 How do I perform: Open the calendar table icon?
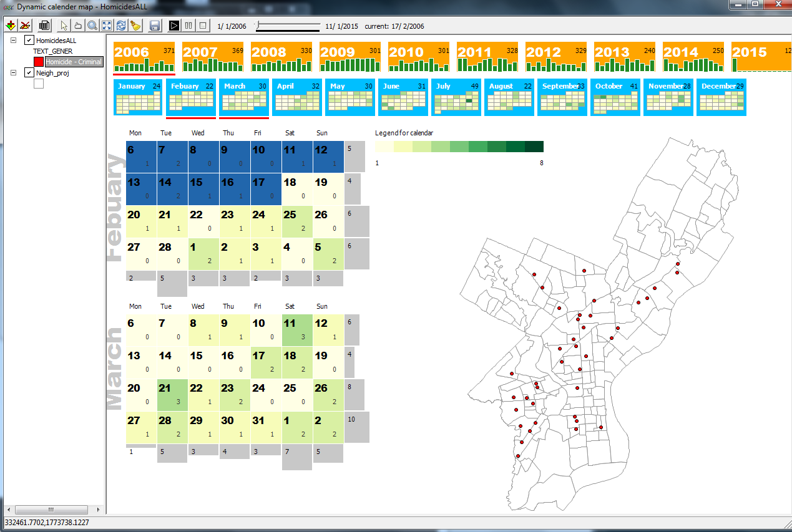(x=44, y=26)
